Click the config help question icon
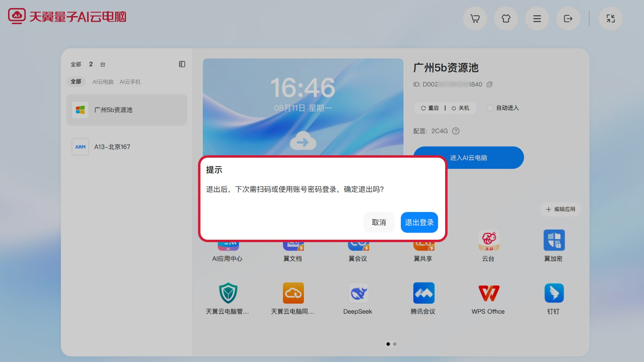This screenshot has width=644, height=362. point(456,131)
